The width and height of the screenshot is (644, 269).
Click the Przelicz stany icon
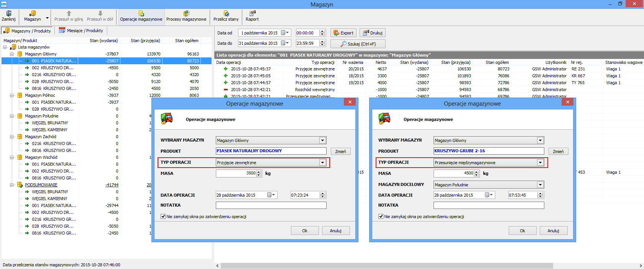pyautogui.click(x=226, y=16)
